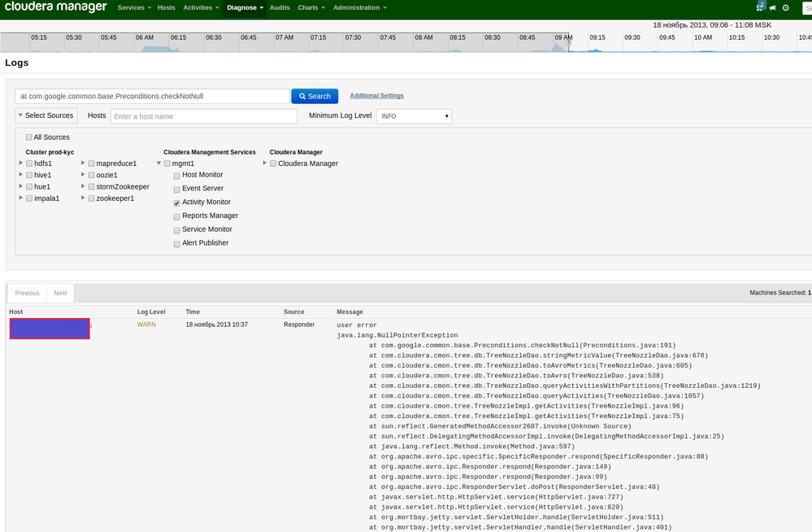Open the Additional Settings link
Image resolution: width=812 pixels, height=532 pixels.
click(376, 96)
